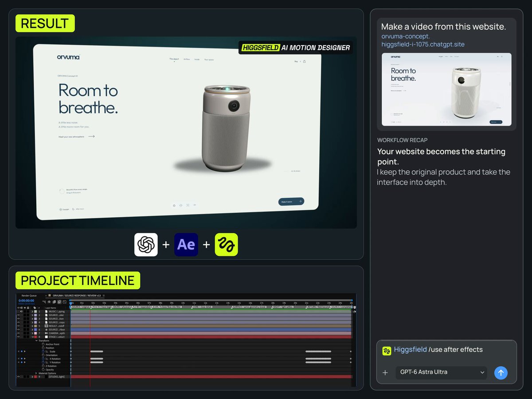This screenshot has width=532, height=399.
Task: Toggle the X Rotation stopwatch
Action: 43,359
